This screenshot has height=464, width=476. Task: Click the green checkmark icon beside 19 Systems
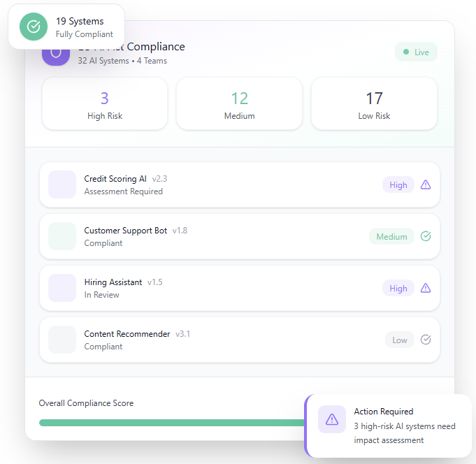[33, 27]
